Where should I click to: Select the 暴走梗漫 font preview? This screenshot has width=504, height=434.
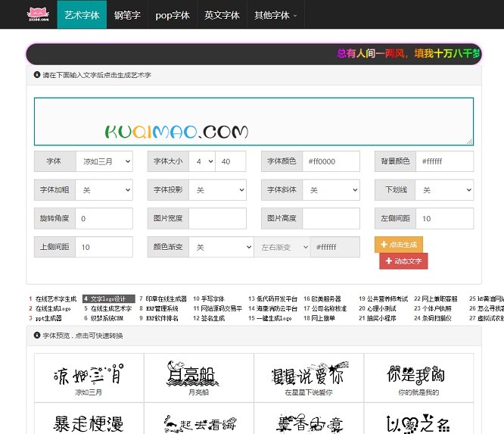pyautogui.click(x=89, y=418)
